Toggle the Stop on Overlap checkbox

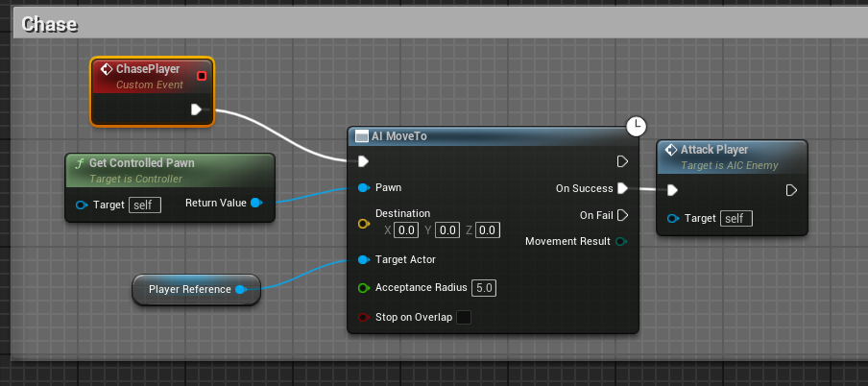(x=464, y=317)
